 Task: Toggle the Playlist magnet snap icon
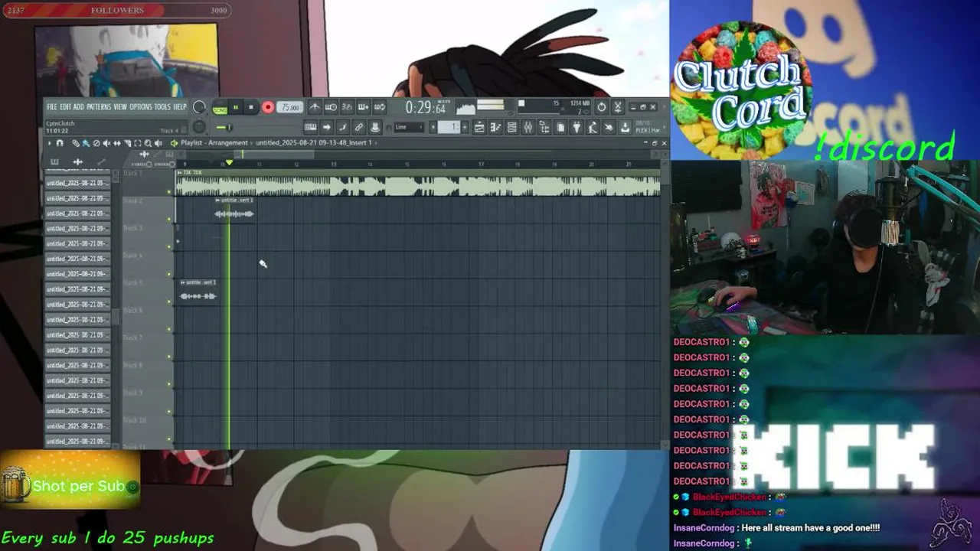click(x=60, y=143)
